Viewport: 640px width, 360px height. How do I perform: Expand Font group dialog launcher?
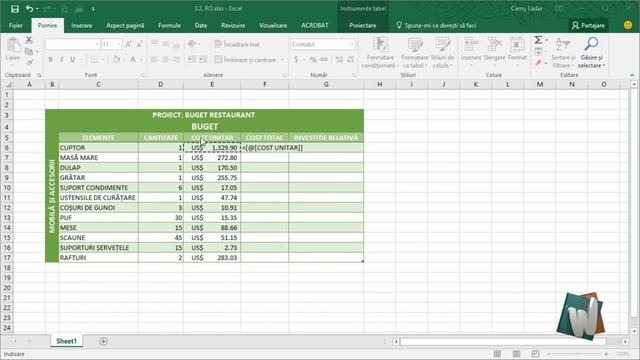tap(142, 75)
